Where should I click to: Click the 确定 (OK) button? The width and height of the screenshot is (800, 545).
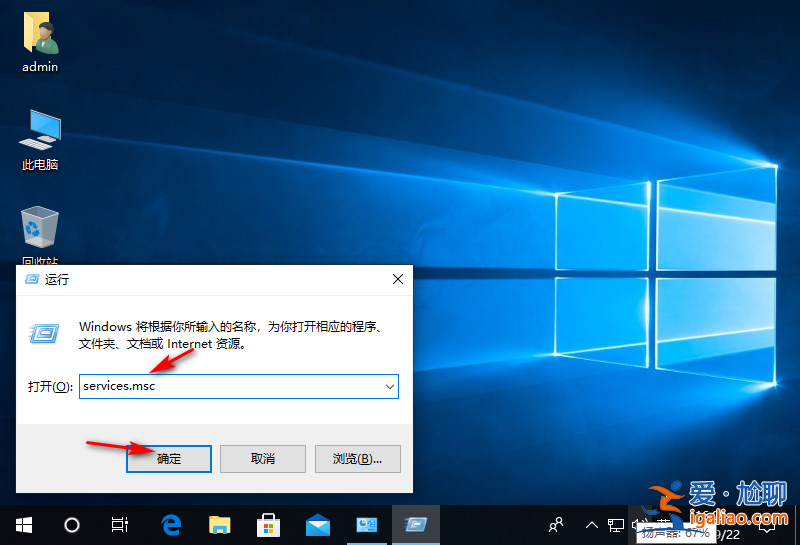click(x=169, y=459)
